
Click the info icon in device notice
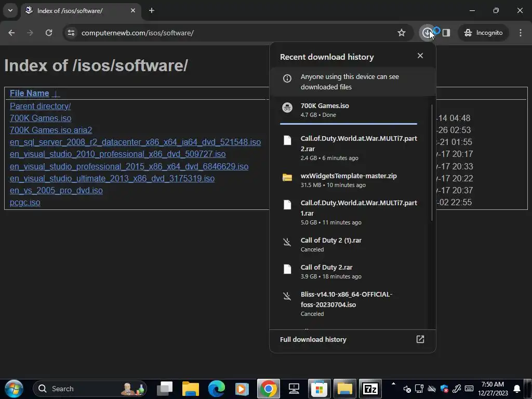[x=287, y=78]
